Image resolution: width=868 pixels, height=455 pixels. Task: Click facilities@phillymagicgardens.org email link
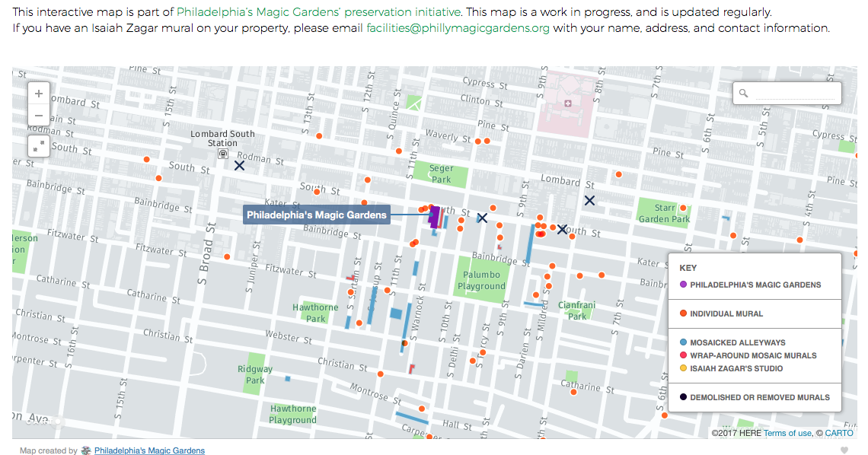(x=458, y=27)
